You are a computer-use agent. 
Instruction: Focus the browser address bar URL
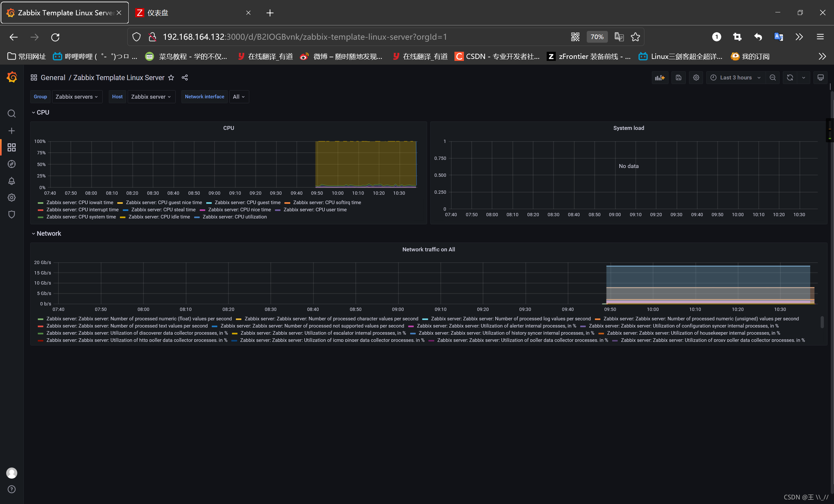coord(305,37)
